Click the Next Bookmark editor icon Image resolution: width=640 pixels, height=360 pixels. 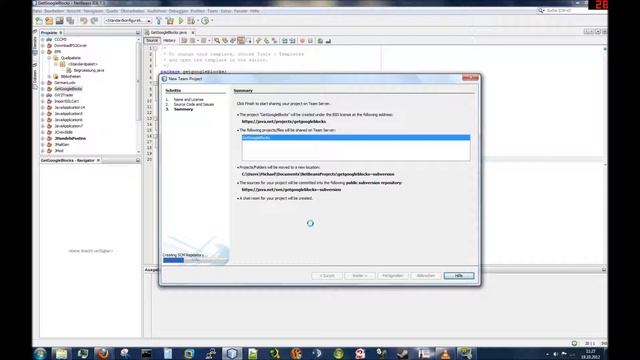click(266, 41)
